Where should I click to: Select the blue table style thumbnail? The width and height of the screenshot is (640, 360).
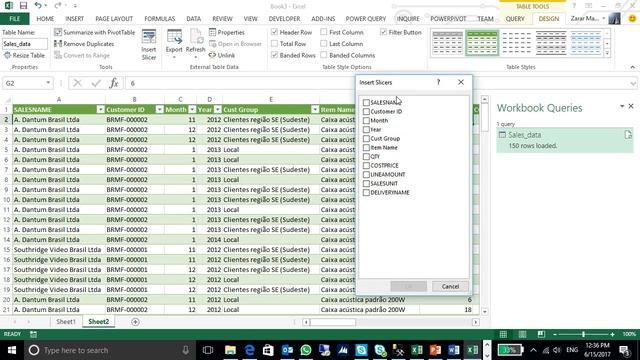(x=586, y=43)
